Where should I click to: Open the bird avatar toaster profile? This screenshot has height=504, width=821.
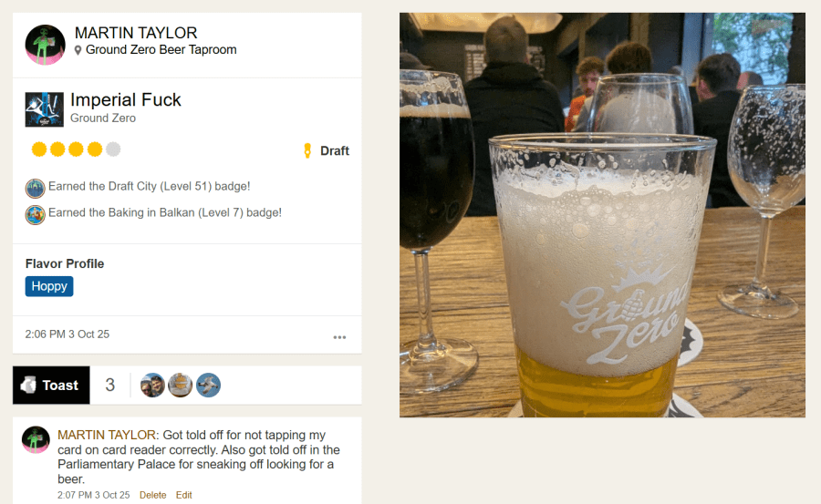click(x=208, y=386)
